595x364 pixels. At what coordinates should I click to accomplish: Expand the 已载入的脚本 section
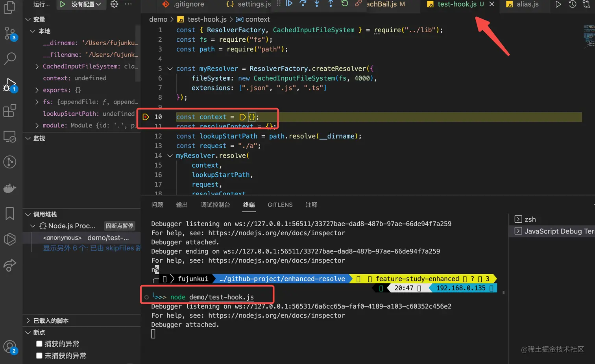point(51,321)
